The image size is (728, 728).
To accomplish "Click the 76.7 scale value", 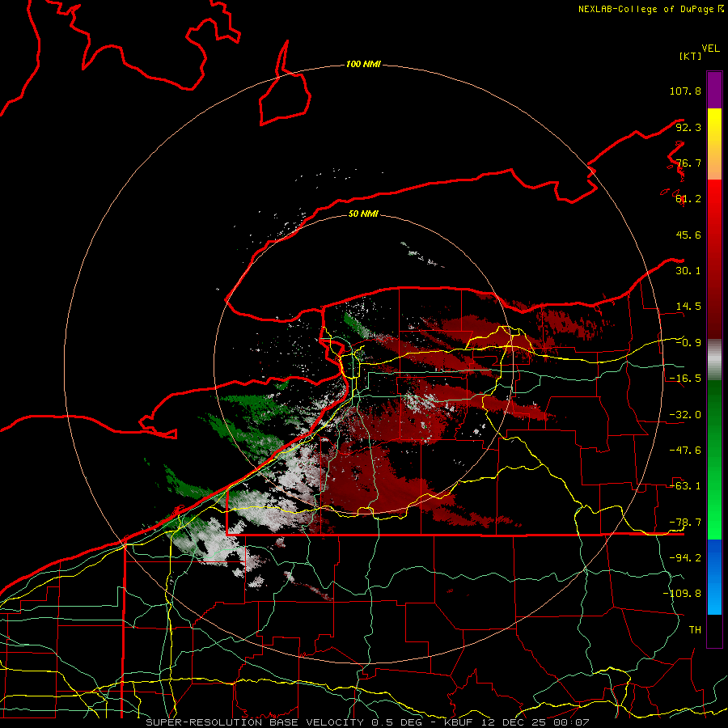I will pos(688,163).
